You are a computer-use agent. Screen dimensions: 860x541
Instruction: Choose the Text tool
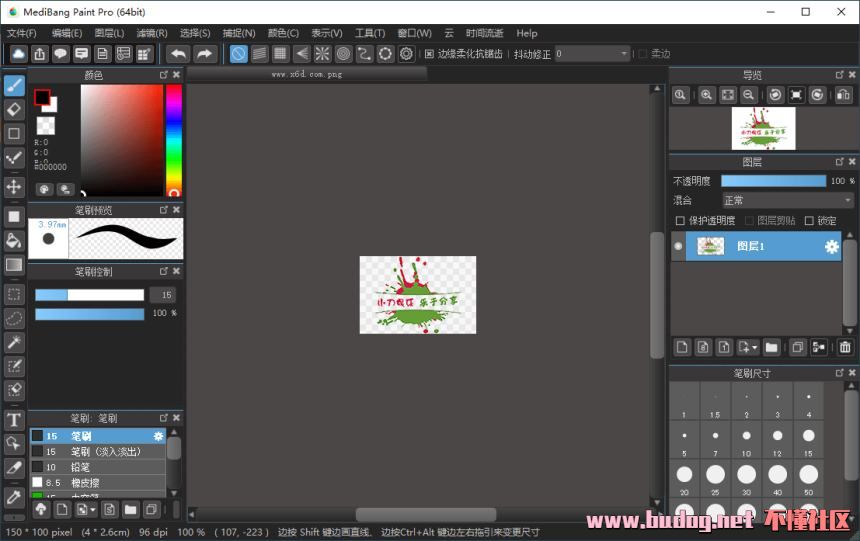click(x=14, y=420)
